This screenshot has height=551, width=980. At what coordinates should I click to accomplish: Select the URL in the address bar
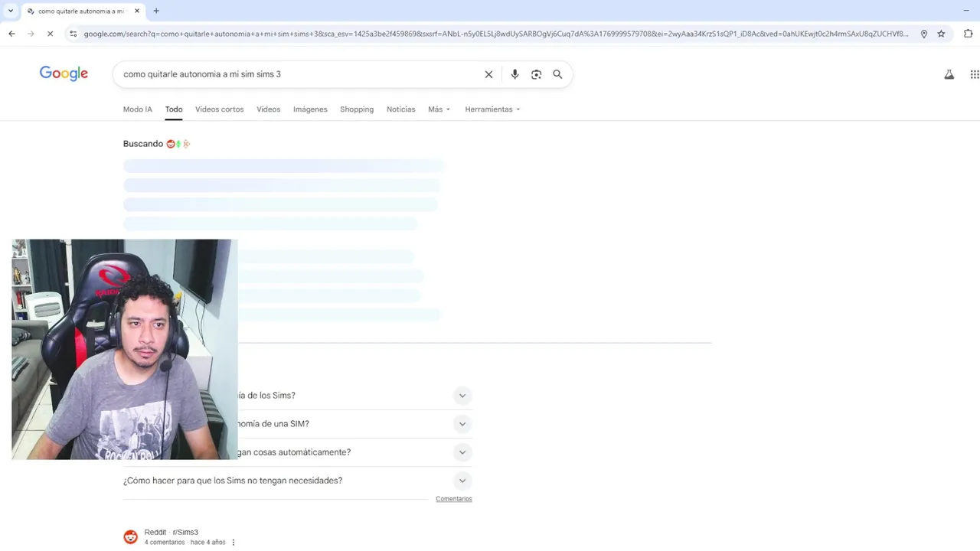point(496,34)
